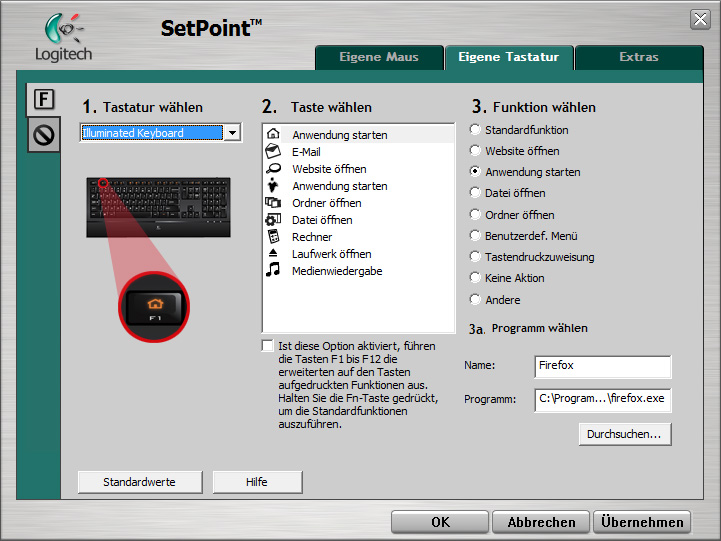Click the figure icon beside second Anwendung starten

click(273, 185)
